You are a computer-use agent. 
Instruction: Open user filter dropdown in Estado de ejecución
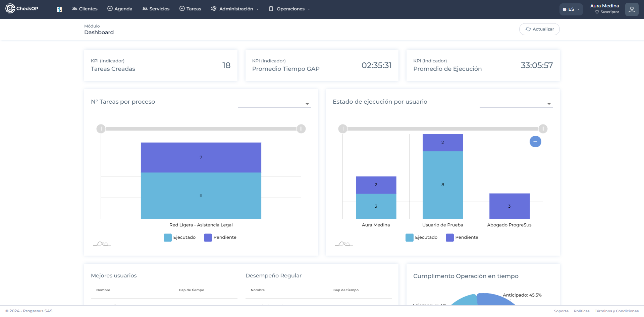click(x=516, y=104)
